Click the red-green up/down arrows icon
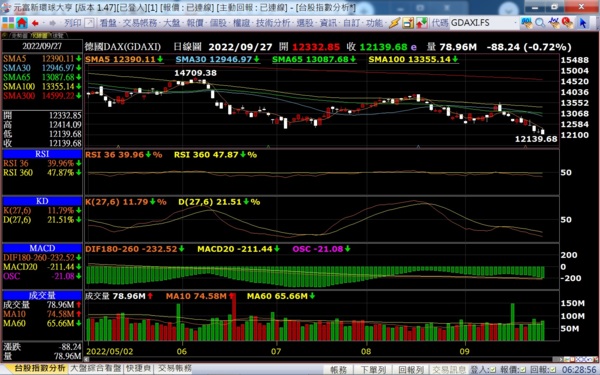Image resolution: width=600 pixels, height=375 pixels. point(422,23)
